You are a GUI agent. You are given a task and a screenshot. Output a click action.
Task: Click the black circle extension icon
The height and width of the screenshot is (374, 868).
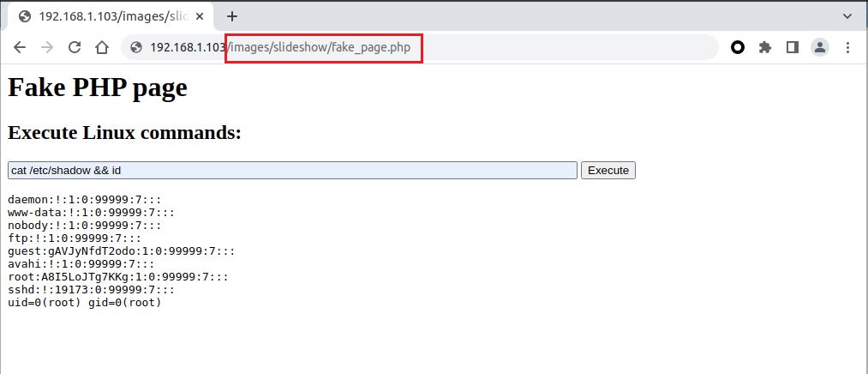(737, 48)
